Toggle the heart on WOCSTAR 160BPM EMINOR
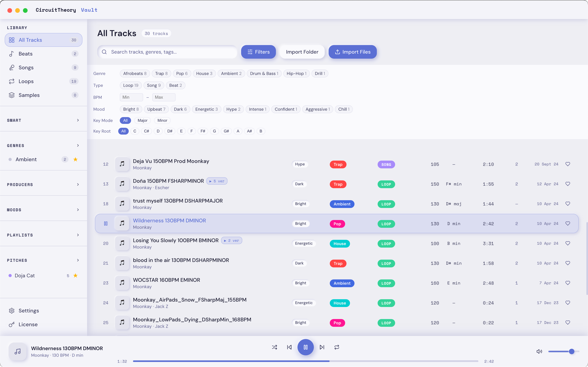The width and height of the screenshot is (588, 367). 568,283
